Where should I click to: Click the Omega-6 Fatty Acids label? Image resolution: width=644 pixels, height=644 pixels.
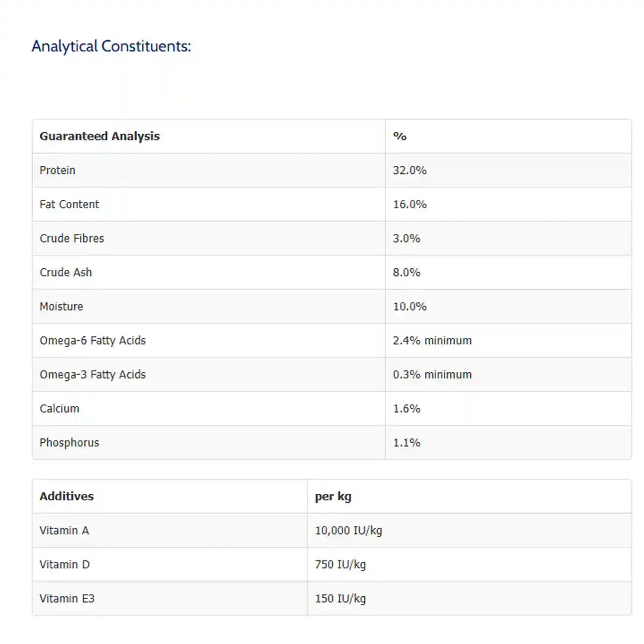click(x=92, y=340)
